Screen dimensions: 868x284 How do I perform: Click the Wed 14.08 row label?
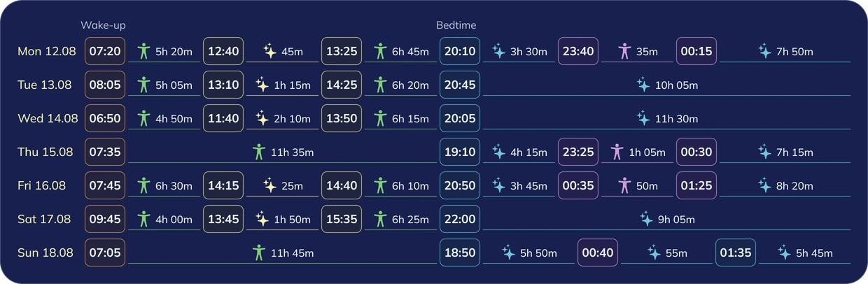click(x=48, y=118)
